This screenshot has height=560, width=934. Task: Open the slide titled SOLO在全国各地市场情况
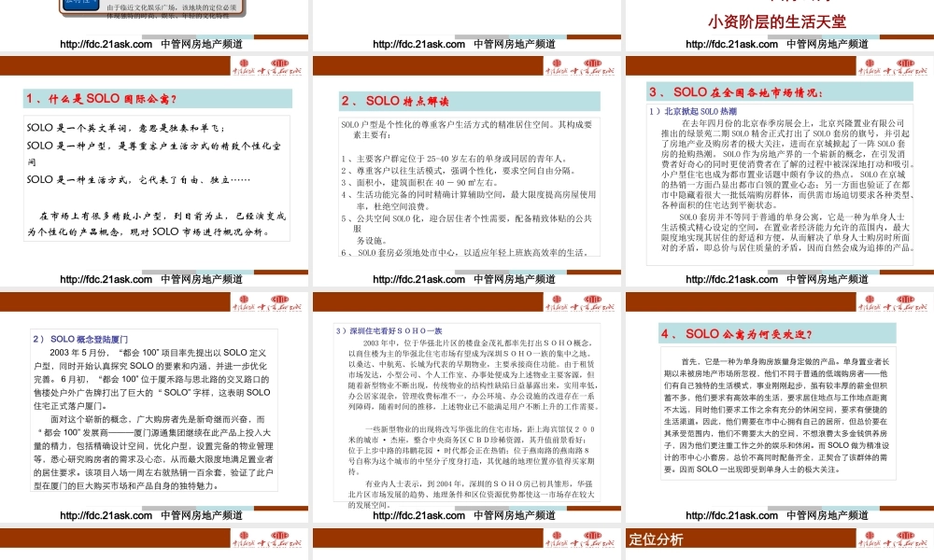click(x=780, y=172)
